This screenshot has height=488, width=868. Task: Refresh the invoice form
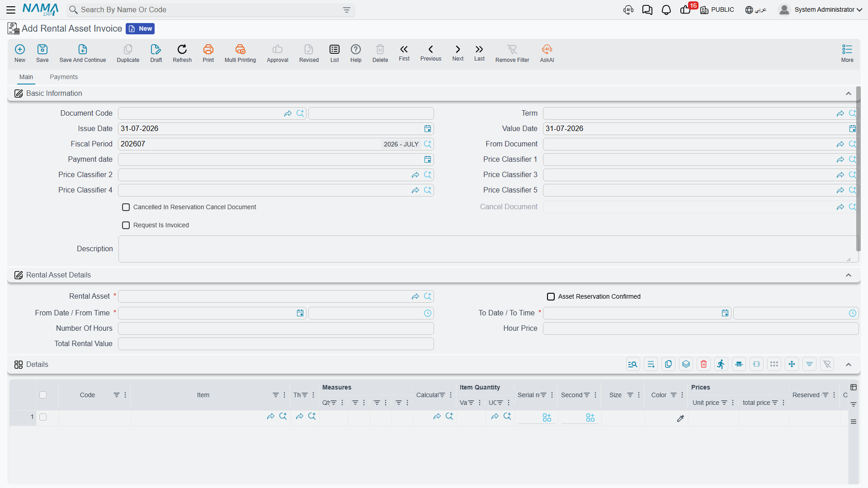click(x=182, y=53)
